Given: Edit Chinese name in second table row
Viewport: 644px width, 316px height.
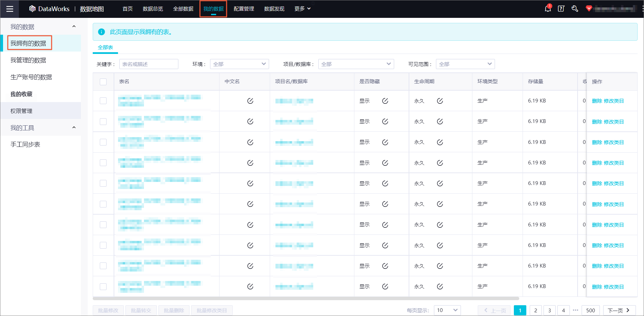Looking at the screenshot, I should click(250, 121).
